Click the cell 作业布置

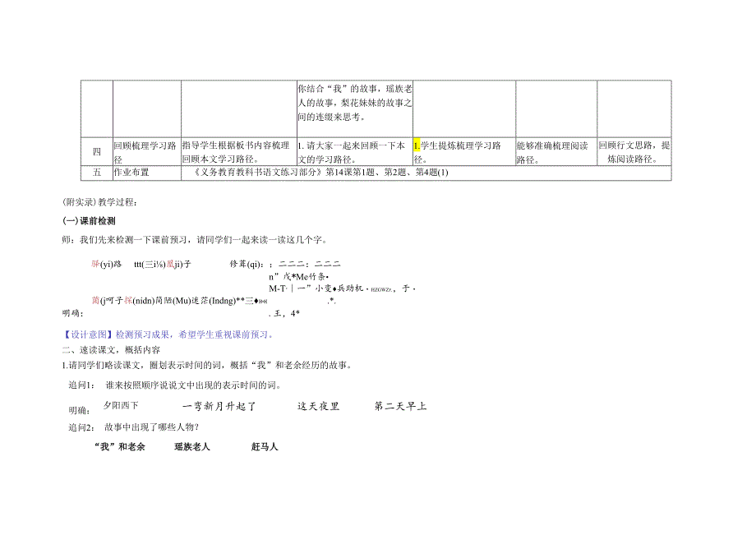pos(130,172)
